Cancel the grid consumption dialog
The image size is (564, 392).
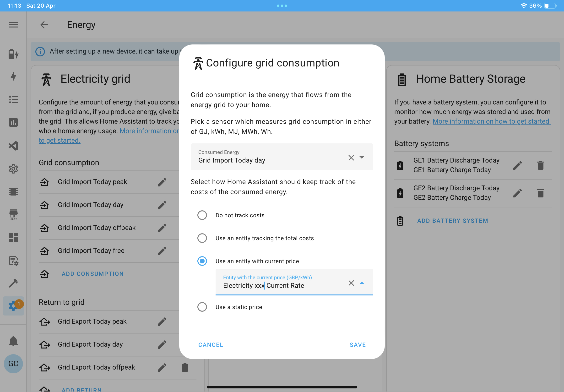pos(211,345)
